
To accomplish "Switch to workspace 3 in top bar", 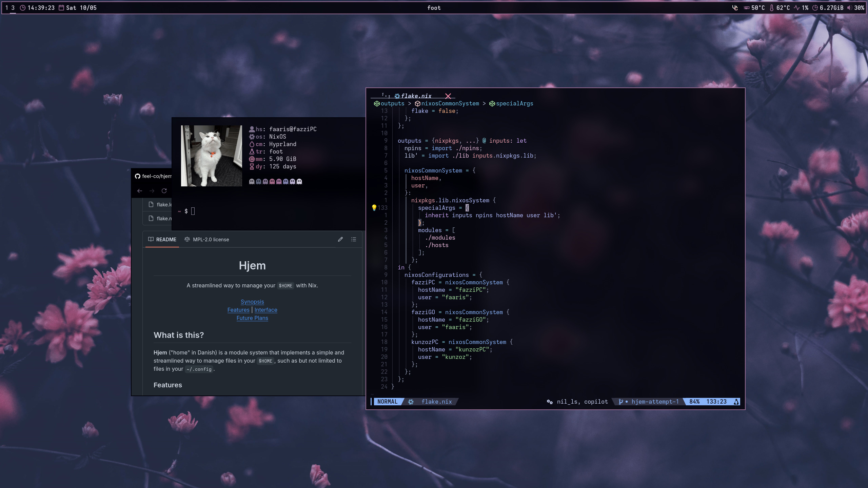I will coord(13,7).
